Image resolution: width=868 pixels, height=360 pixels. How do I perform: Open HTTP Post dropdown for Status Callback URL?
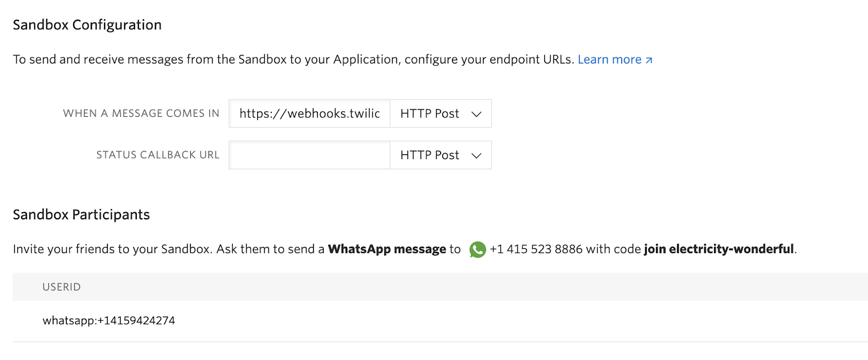[x=441, y=155]
